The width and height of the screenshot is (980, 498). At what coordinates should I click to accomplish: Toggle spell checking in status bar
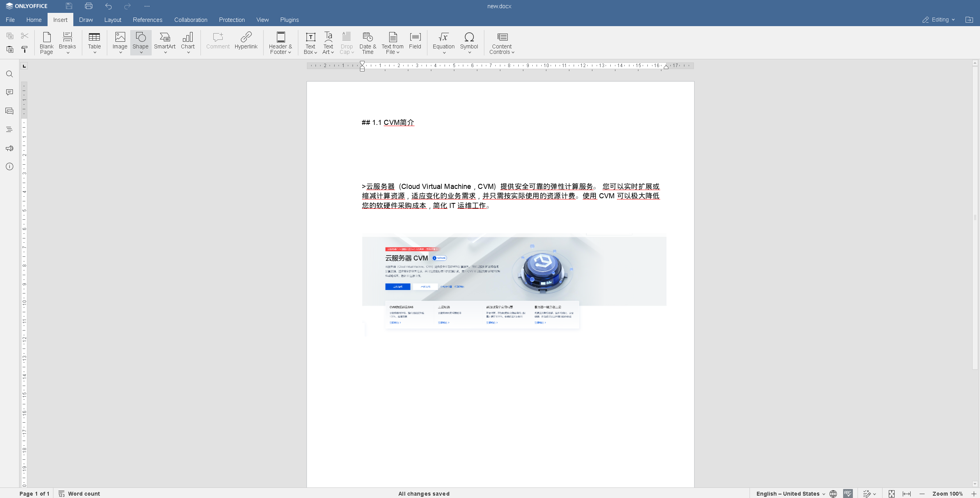[x=847, y=494]
